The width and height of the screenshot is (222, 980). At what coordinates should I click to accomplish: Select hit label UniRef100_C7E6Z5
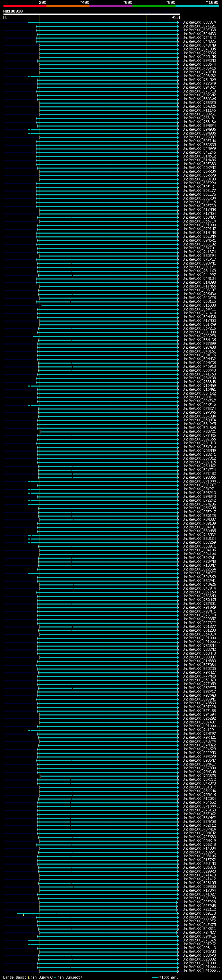pos(199,940)
